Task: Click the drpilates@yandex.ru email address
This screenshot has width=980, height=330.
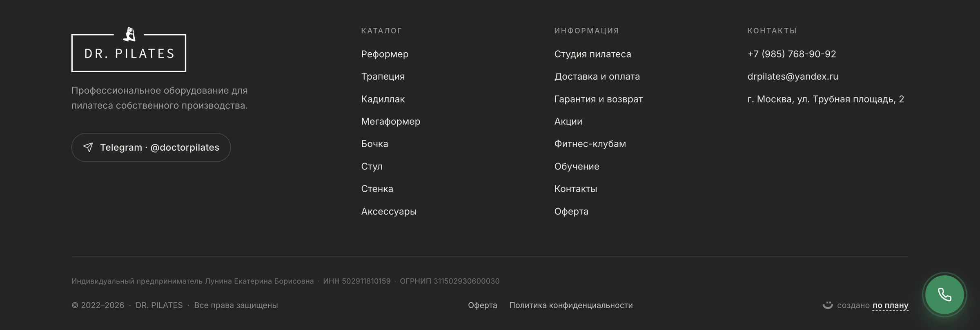Action: [x=793, y=76]
